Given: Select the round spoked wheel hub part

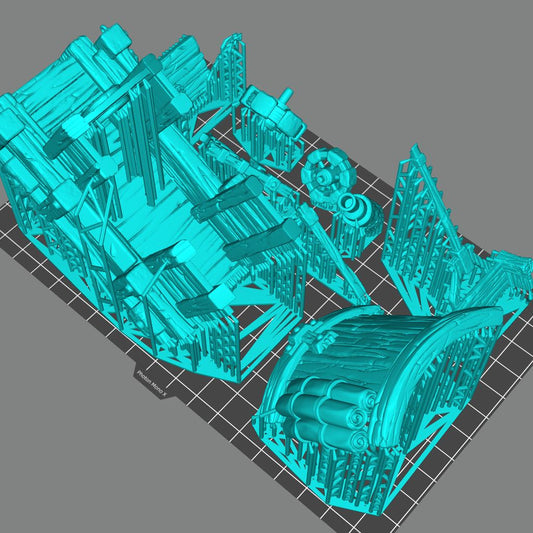Looking at the screenshot, I should pos(328,175).
